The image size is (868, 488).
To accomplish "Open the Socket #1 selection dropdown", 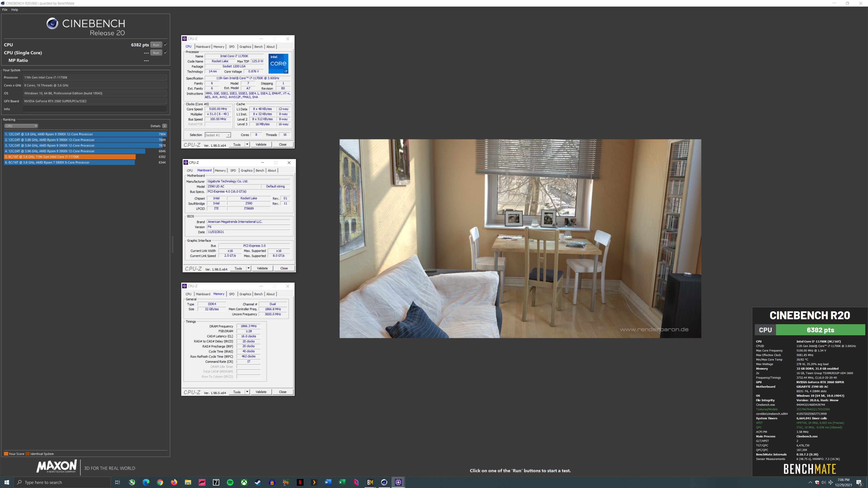I will tap(218, 135).
